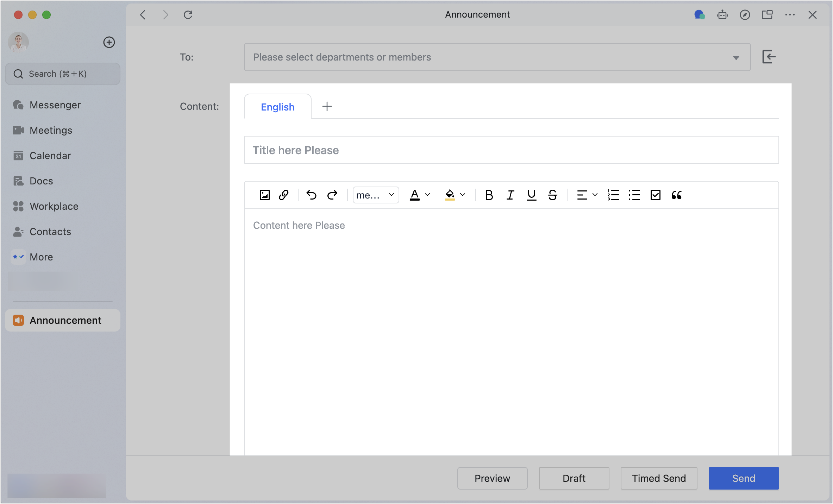The width and height of the screenshot is (833, 504).
Task: Open Docs in the sidebar
Action: coord(63,181)
